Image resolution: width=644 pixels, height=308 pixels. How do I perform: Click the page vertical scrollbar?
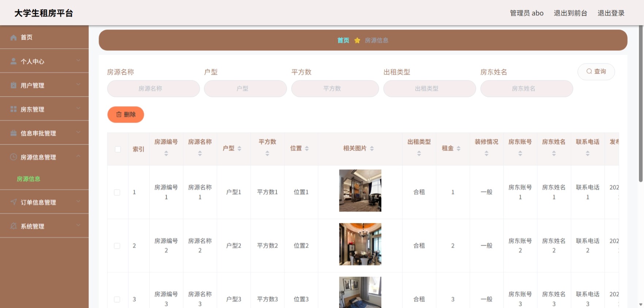pyautogui.click(x=641, y=104)
